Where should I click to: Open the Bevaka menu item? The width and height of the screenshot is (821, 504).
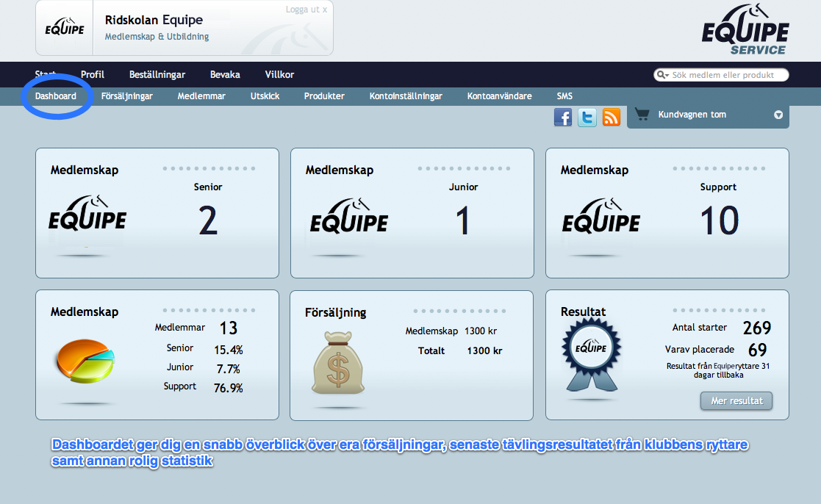(225, 74)
